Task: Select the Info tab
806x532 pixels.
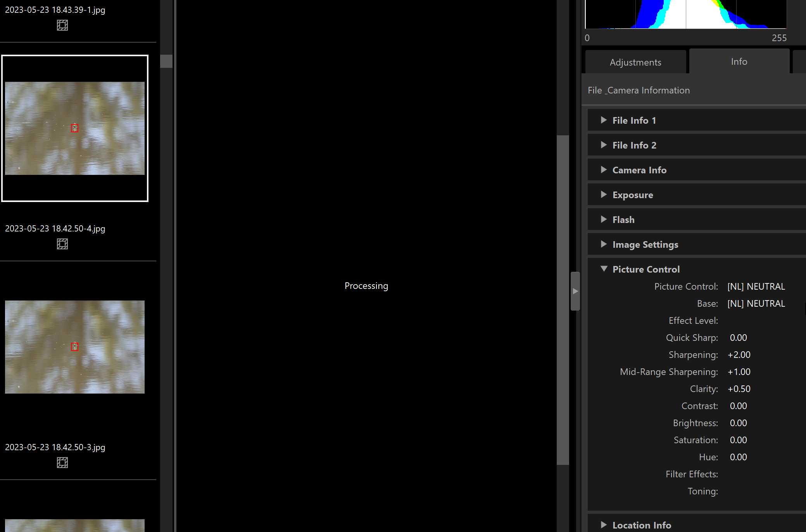Action: tap(739, 62)
